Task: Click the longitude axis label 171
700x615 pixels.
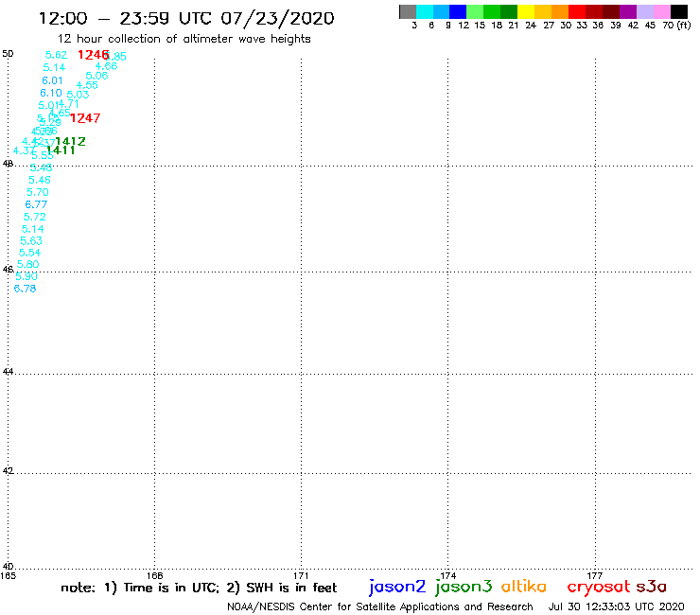Action: 301,575
